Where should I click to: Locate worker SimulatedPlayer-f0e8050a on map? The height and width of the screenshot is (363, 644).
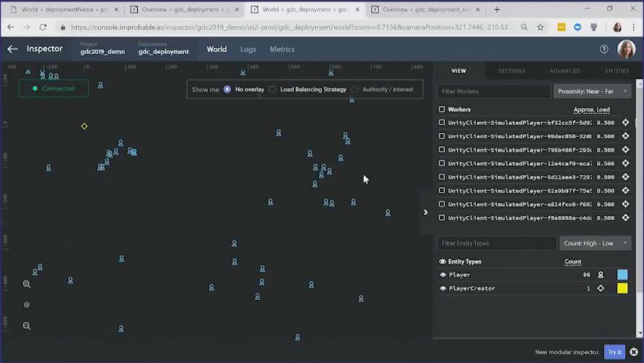point(626,218)
